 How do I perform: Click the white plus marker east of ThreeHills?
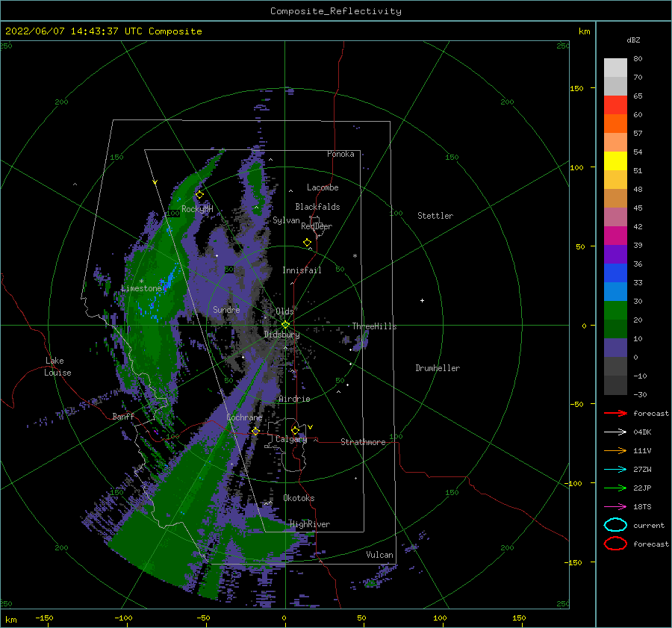[422, 300]
